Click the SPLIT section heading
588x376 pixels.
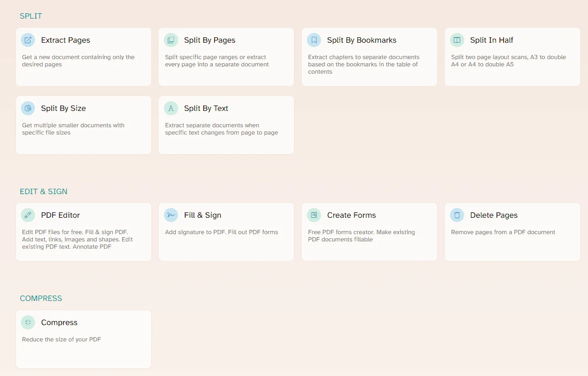pos(31,16)
